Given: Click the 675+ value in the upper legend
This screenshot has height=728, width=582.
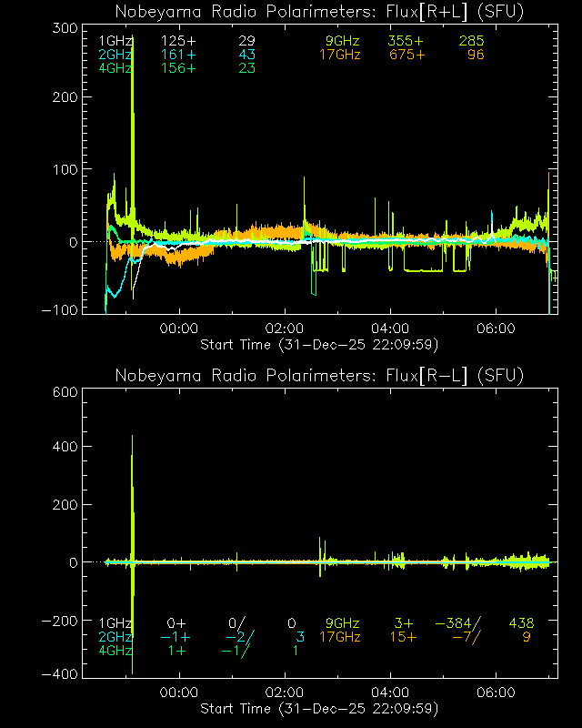Looking at the screenshot, I should point(406,56).
